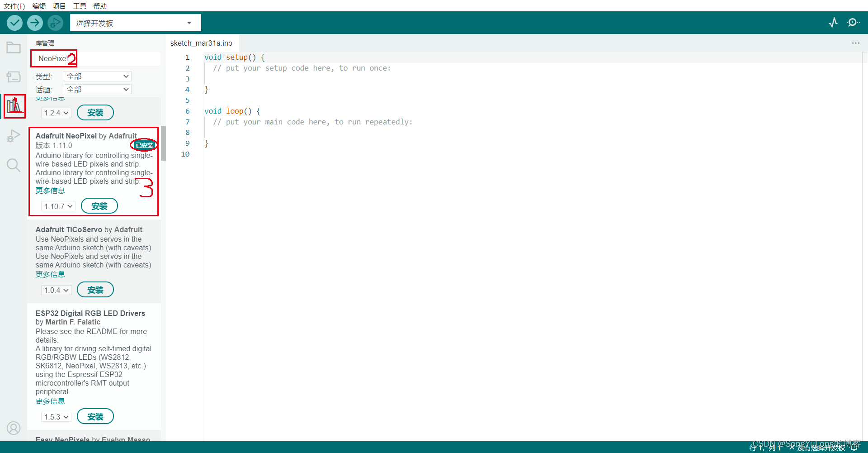The image size is (868, 453).
Task: Click the loop comment on line 7
Action: 313,122
